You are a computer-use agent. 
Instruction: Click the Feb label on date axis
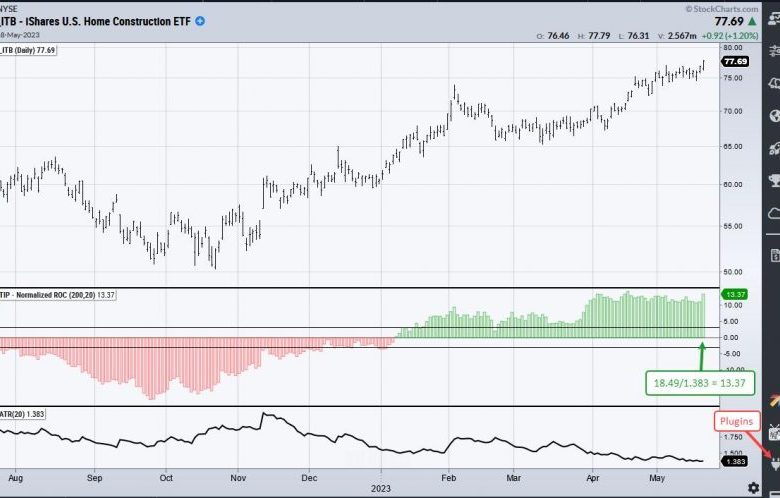[x=449, y=478]
